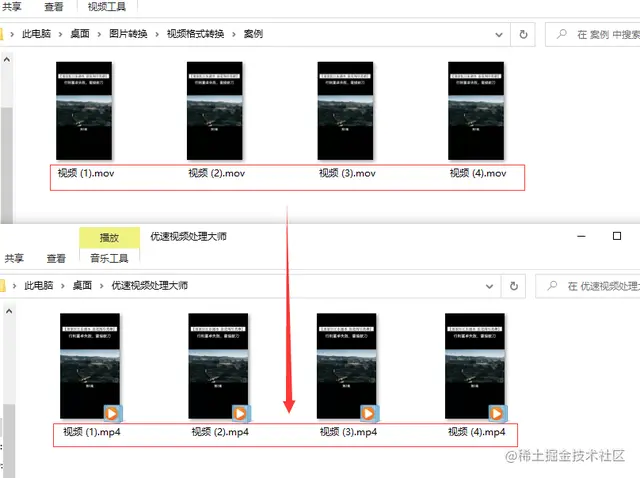Select thumbnail of 视频 (3).mp4
The width and height of the screenshot is (640, 478).
(x=347, y=366)
